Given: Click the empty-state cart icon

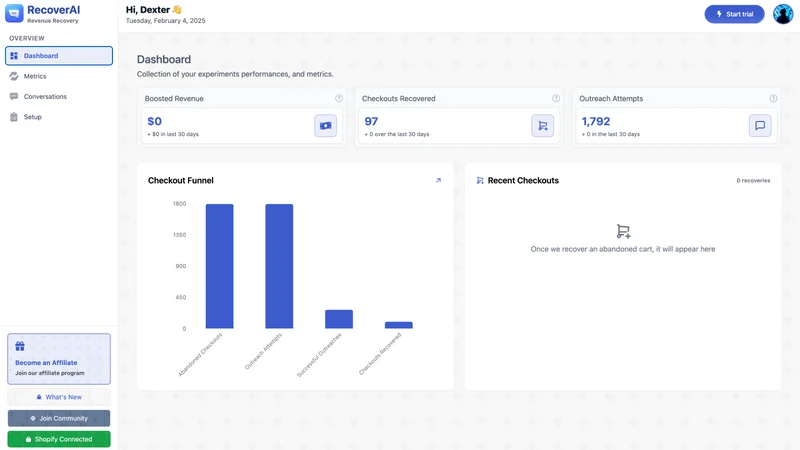Looking at the screenshot, I should 623,231.
